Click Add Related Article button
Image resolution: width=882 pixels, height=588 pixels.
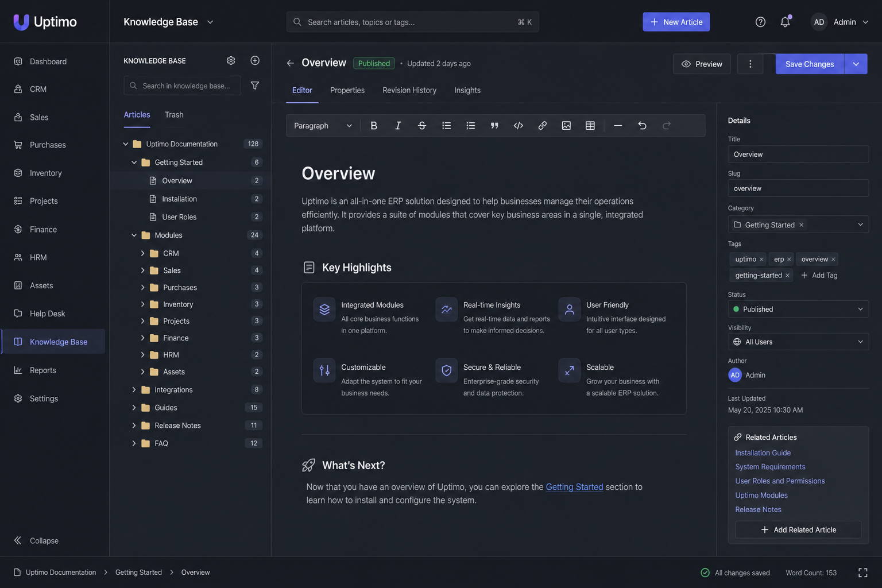click(798, 529)
